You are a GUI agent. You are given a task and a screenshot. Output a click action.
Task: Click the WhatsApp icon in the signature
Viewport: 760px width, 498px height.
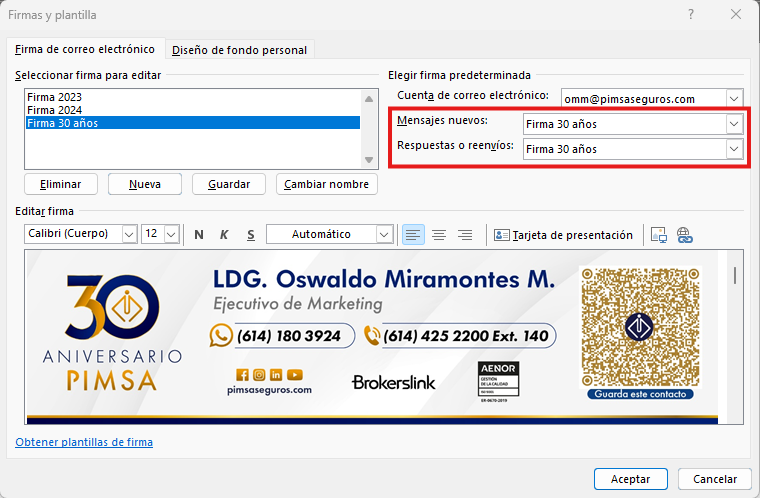pos(221,336)
